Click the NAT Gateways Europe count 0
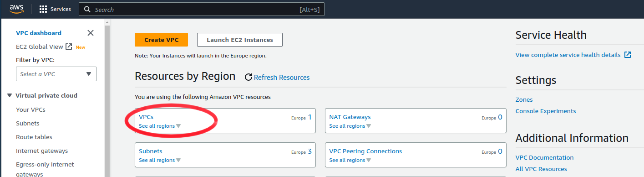This screenshot has height=177, width=644. pos(500,117)
